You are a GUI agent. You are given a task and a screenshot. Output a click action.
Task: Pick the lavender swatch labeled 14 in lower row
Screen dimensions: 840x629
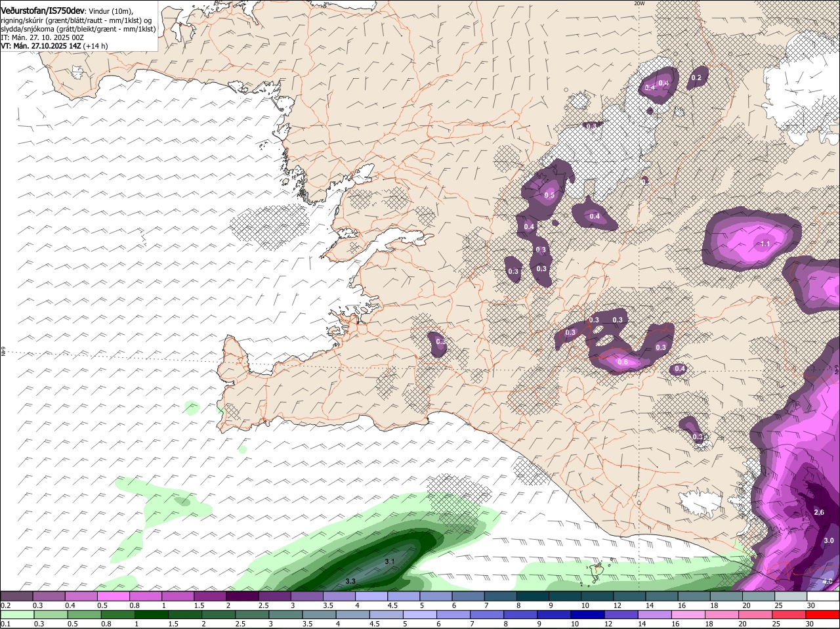coord(656,615)
